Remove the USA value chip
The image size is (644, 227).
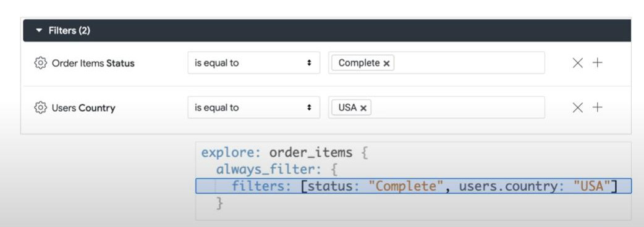[363, 108]
